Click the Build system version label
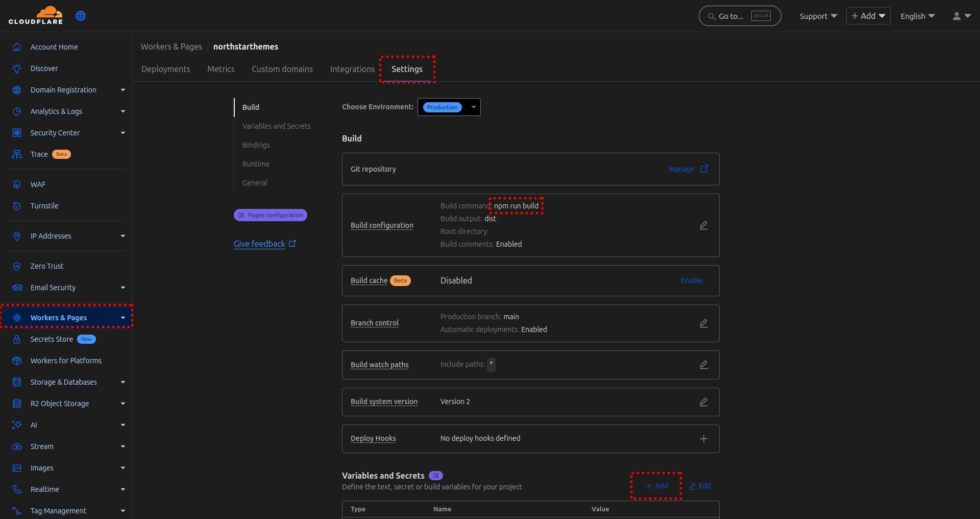This screenshot has height=519, width=980. coord(384,402)
